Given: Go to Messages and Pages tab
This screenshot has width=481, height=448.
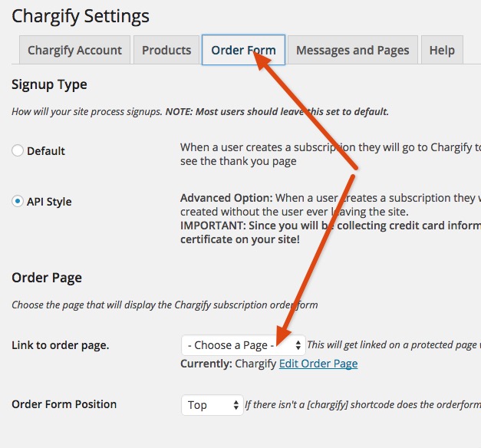Looking at the screenshot, I should click(352, 50).
